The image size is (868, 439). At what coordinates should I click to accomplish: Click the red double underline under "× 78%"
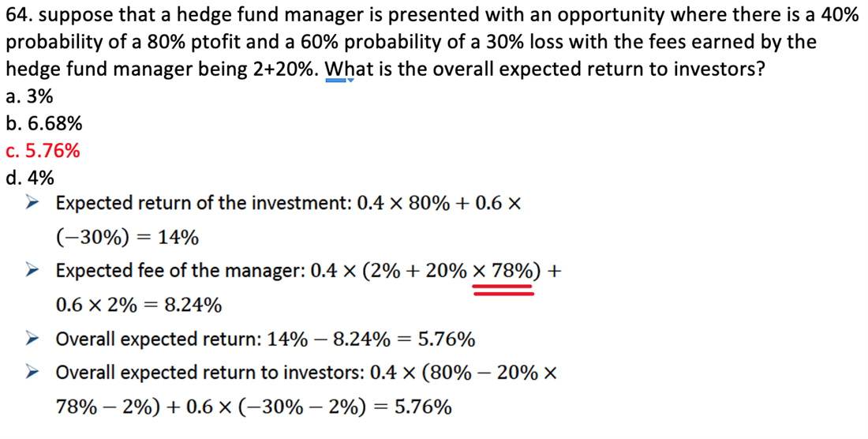(x=503, y=291)
